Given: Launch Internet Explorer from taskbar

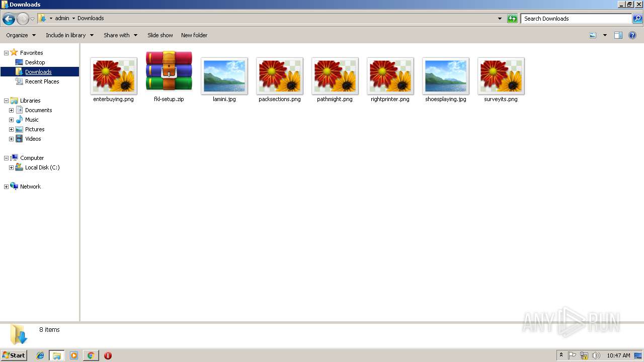Looking at the screenshot, I should (40, 355).
